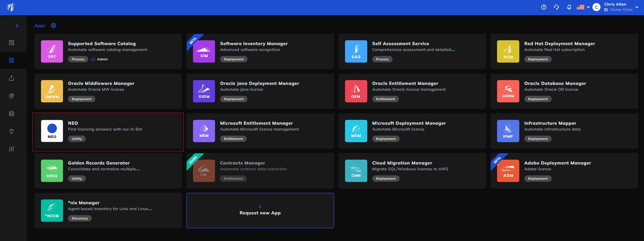
Task: Click the CM Contracts Manager icon
Action: point(204,171)
